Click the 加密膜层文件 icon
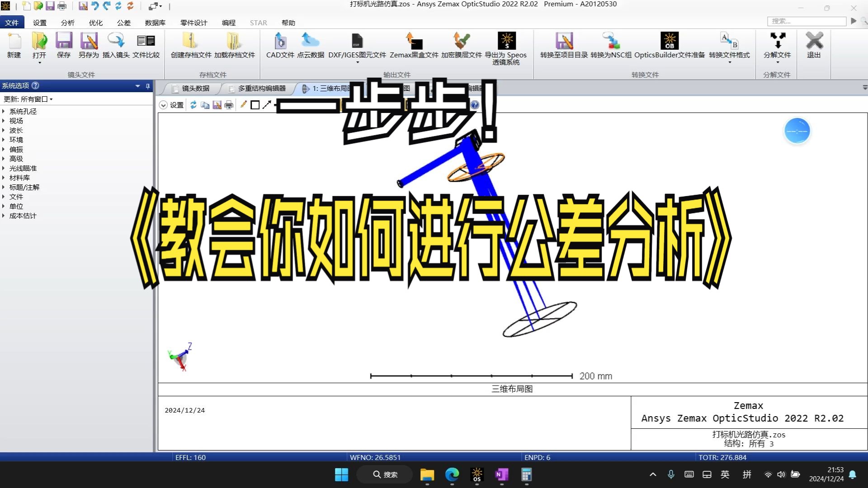Image resolution: width=868 pixels, height=488 pixels. (462, 47)
